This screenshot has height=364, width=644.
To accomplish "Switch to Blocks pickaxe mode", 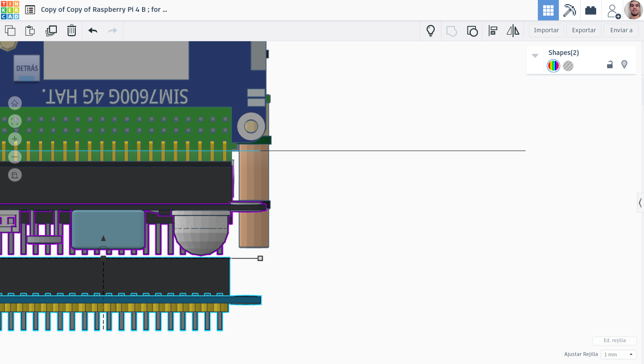I will pos(569,10).
